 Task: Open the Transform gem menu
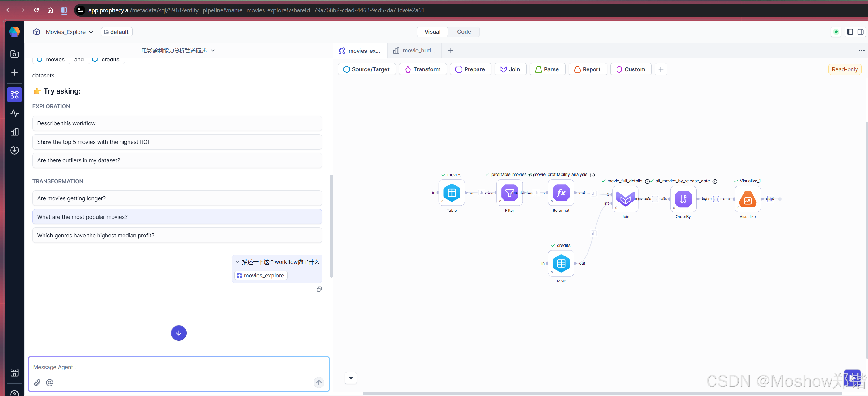click(423, 69)
